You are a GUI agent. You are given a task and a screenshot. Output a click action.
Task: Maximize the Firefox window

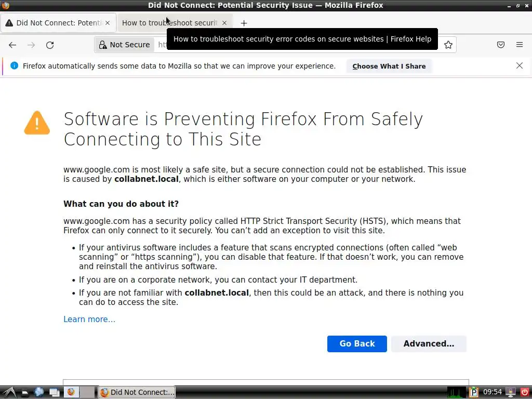click(x=518, y=6)
